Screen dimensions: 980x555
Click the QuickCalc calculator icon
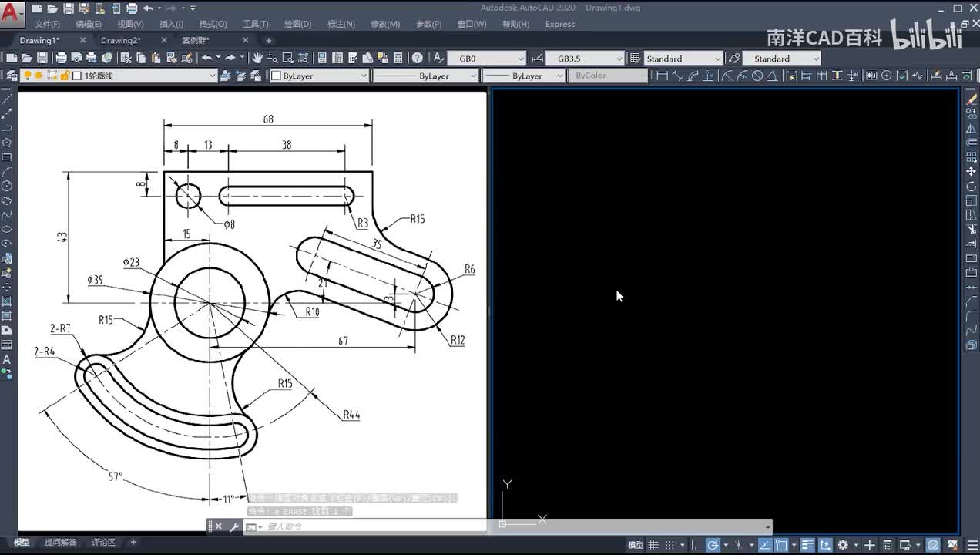point(398,58)
